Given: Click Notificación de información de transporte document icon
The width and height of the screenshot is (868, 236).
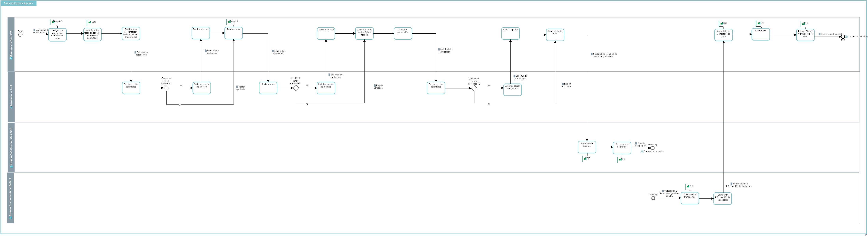Looking at the screenshot, I should [732, 184].
